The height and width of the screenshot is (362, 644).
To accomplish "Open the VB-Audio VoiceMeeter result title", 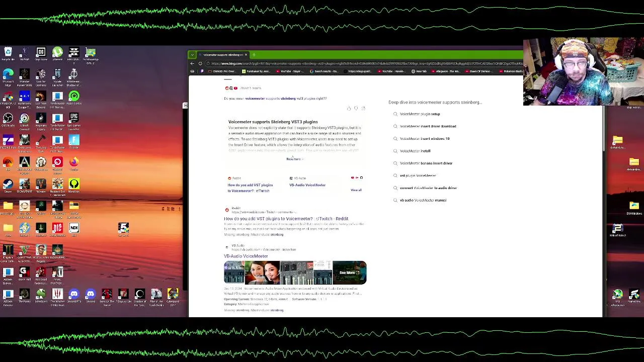I will coord(246,256).
